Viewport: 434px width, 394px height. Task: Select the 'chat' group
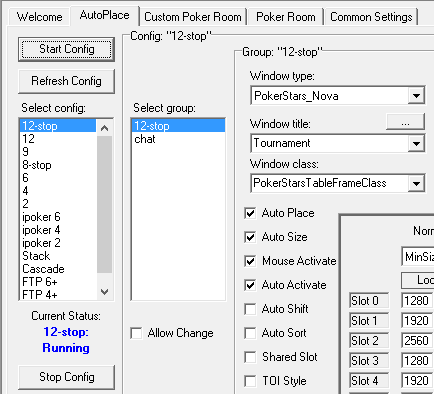click(x=178, y=139)
